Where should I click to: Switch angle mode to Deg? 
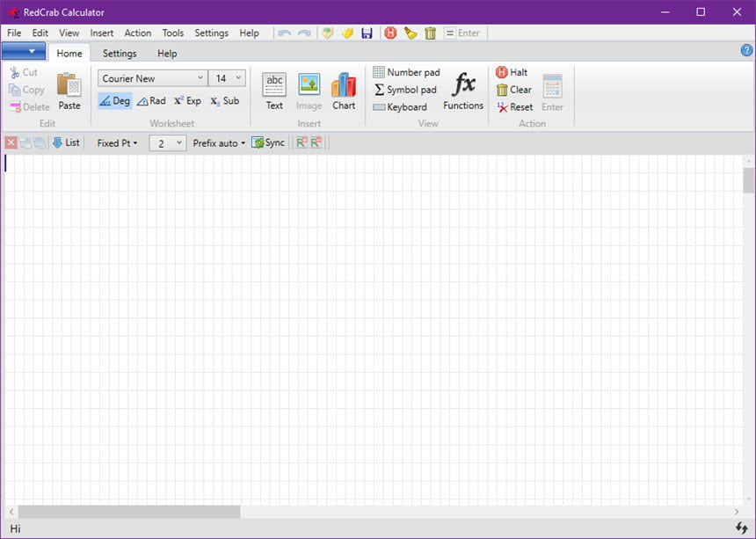(x=115, y=101)
